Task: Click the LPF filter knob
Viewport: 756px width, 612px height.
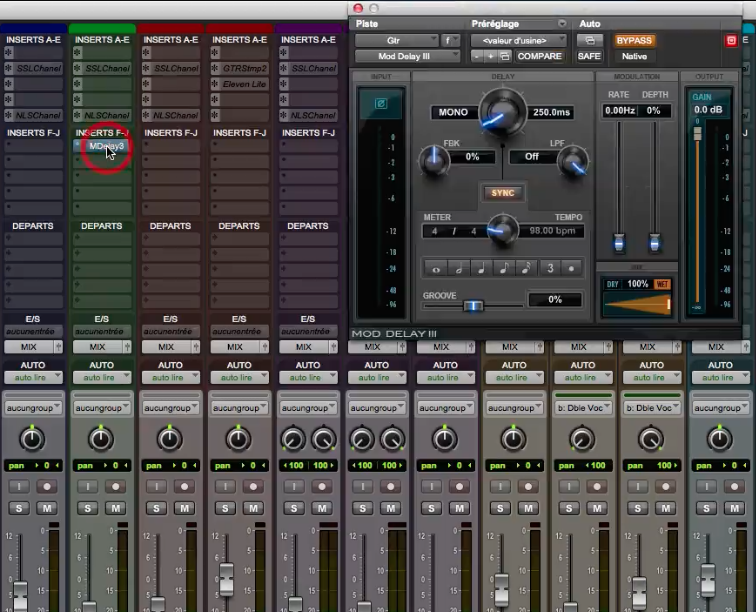Action: [573, 162]
